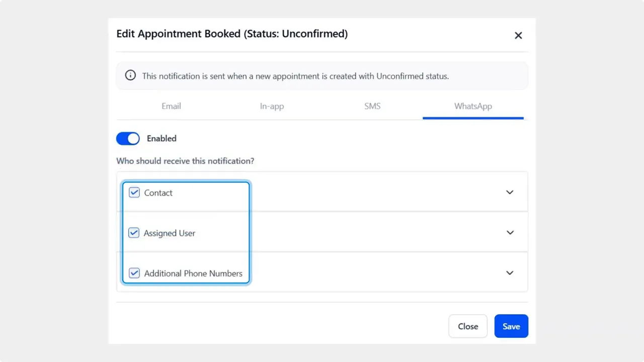Click the Who should receive heading

coord(185,160)
